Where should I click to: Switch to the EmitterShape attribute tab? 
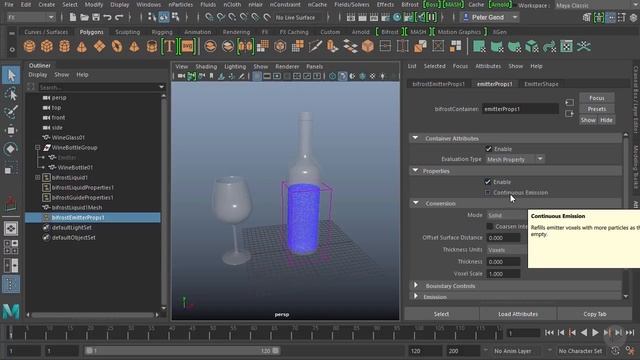tap(541, 84)
